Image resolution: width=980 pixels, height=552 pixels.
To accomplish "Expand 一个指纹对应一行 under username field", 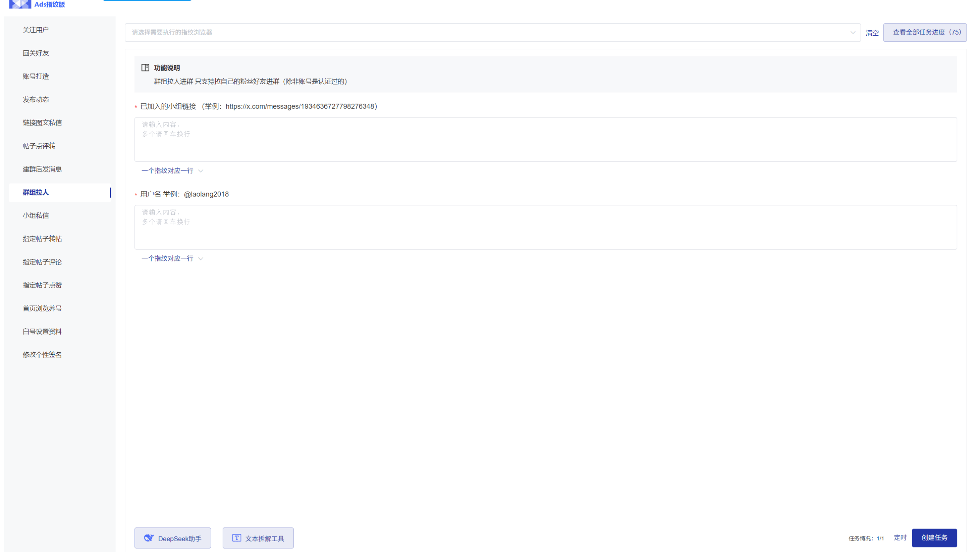I will click(172, 259).
